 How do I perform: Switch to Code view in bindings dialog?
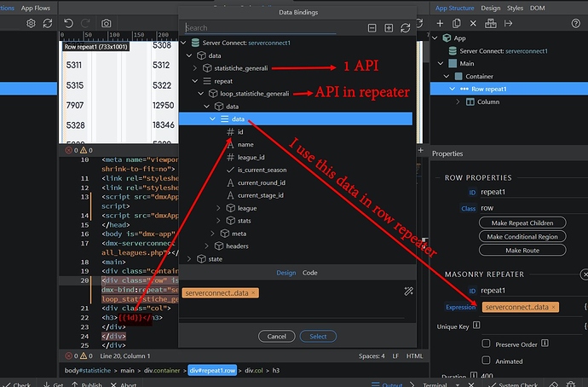click(309, 273)
